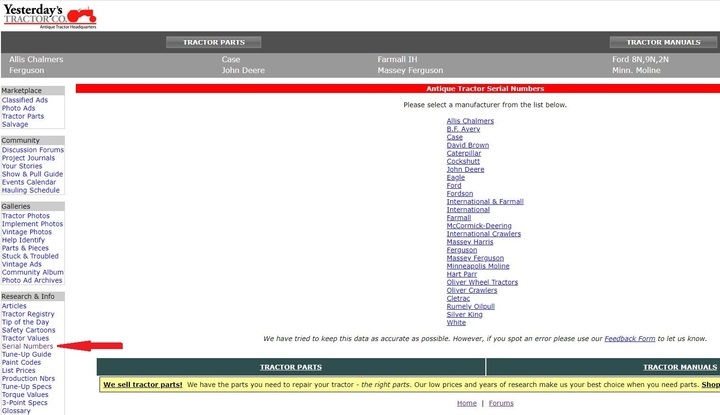This screenshot has height=415, width=720.
Task: Open Torque Values sidebar link
Action: (x=25, y=395)
